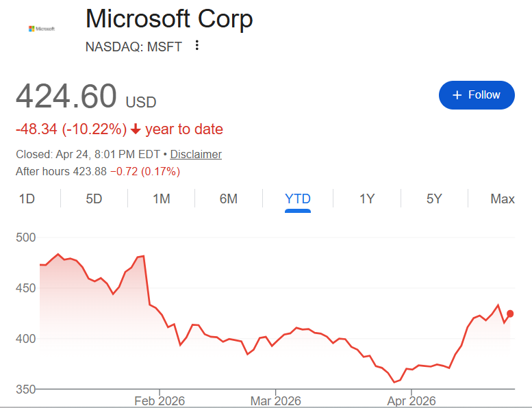Click the 424.60 price value
The height and width of the screenshot is (408, 532).
tap(66, 97)
